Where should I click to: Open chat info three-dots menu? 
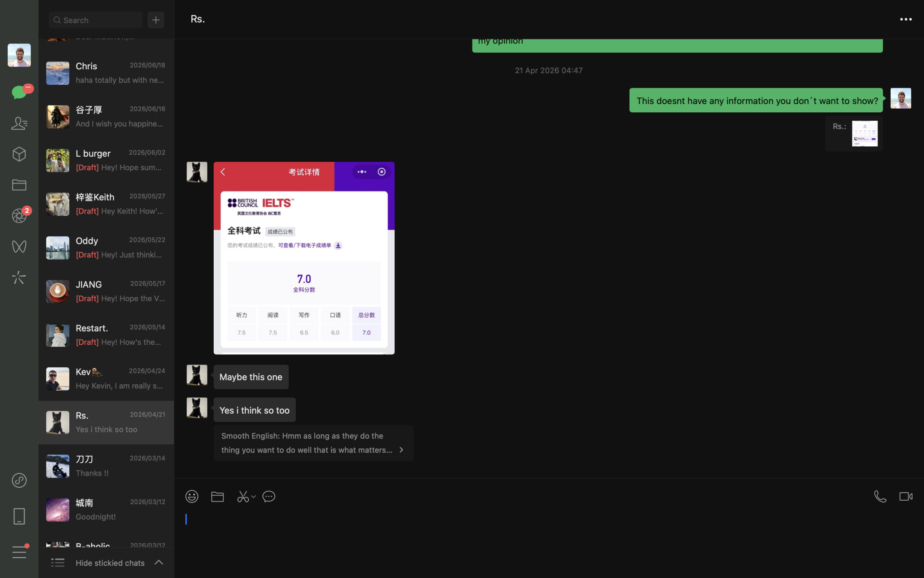(906, 19)
